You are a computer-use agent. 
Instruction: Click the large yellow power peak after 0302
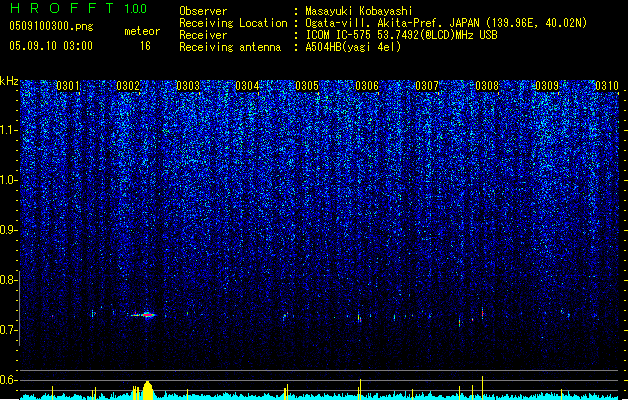148,390
